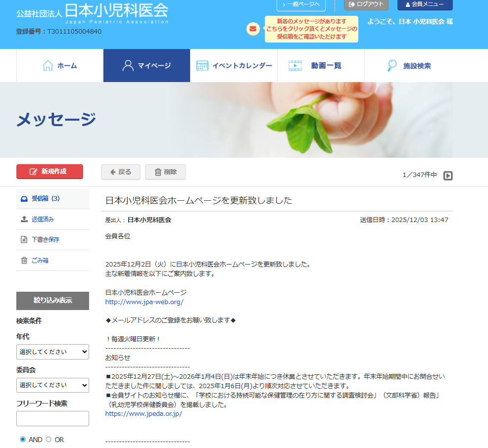
Task: Click inside the free word search field
Action: 52,418
